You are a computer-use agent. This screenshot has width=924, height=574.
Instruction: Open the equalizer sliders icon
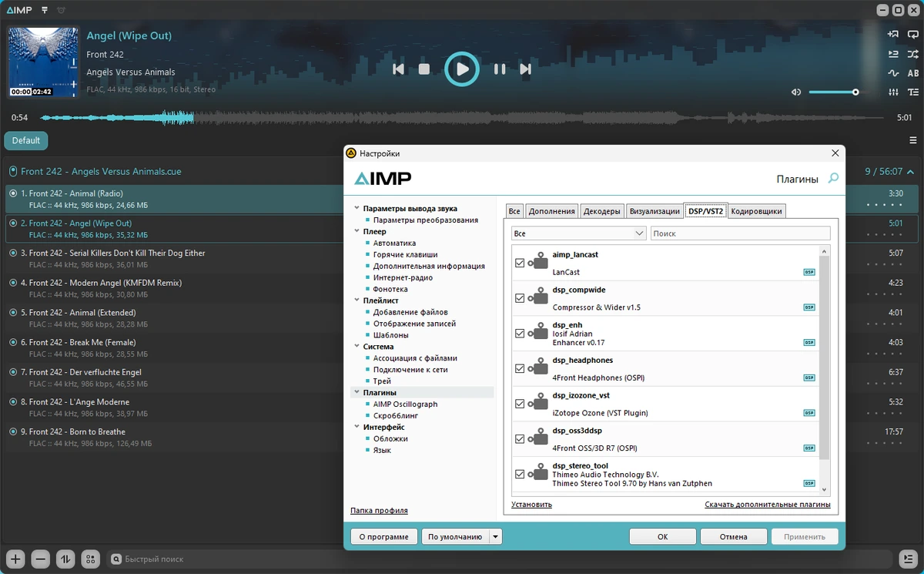coord(893,92)
